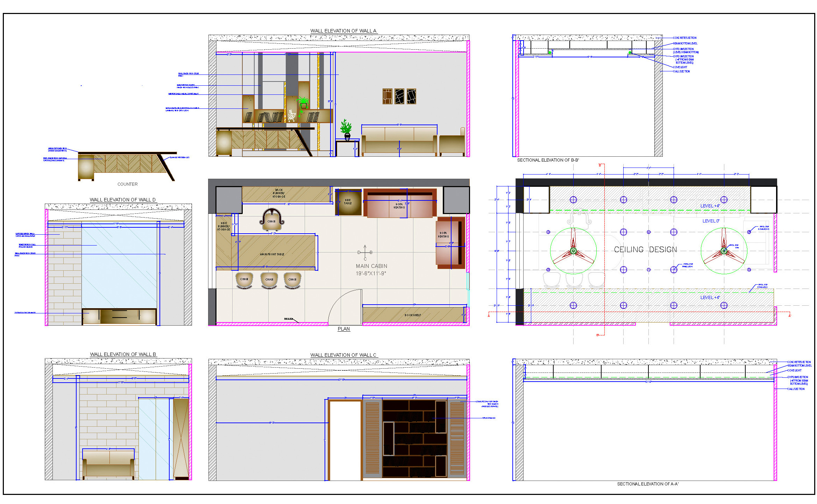Select the 'MAIN FRONT TABLE' label
The image size is (817, 504).
(272, 254)
